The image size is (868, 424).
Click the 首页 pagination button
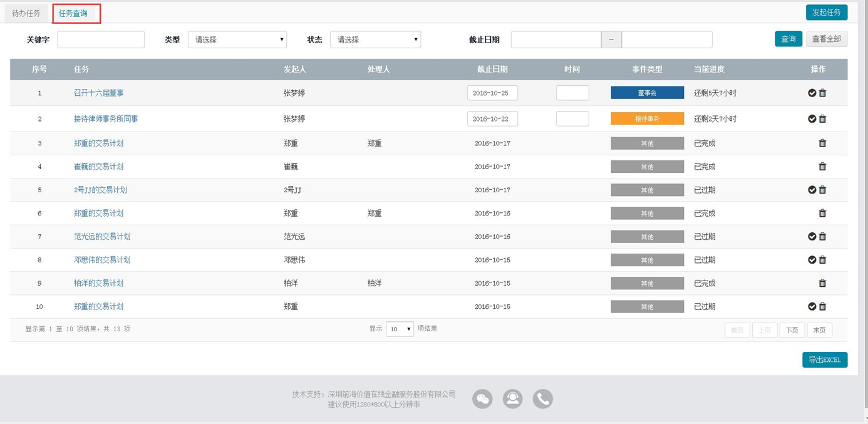(x=737, y=330)
